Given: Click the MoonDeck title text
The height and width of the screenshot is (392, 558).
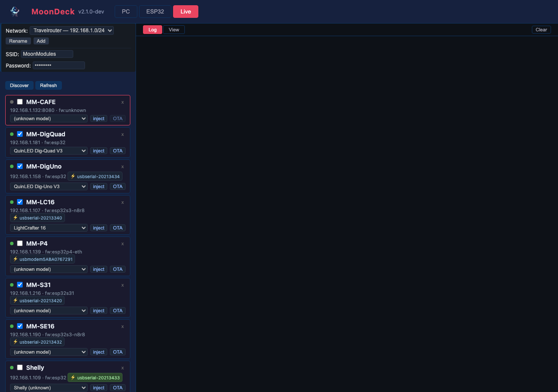Looking at the screenshot, I should (53, 12).
